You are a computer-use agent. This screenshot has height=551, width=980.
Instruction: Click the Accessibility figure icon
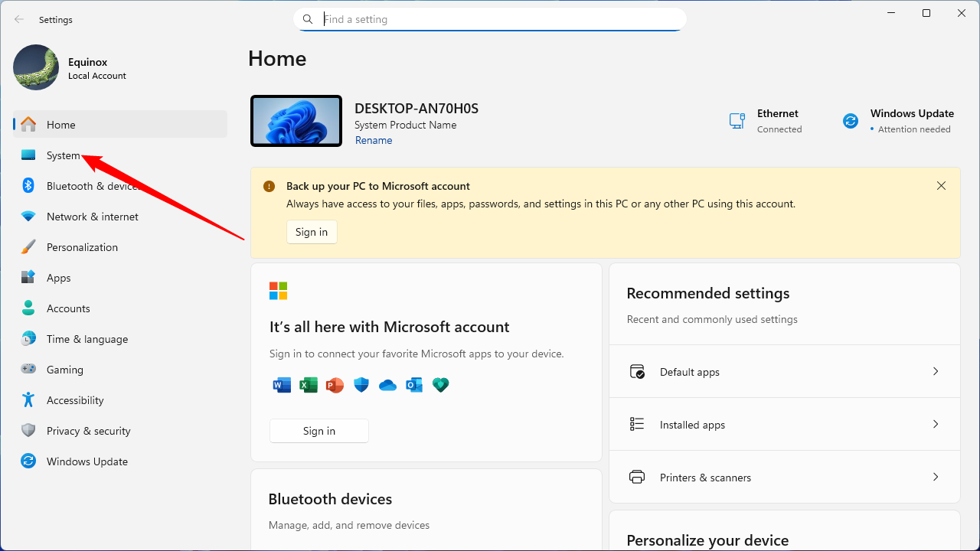pos(28,400)
